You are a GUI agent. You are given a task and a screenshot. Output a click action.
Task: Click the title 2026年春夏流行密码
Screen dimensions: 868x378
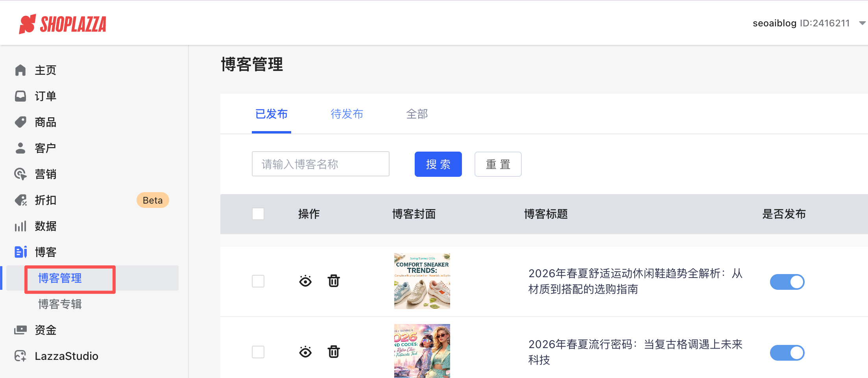pyautogui.click(x=635, y=352)
